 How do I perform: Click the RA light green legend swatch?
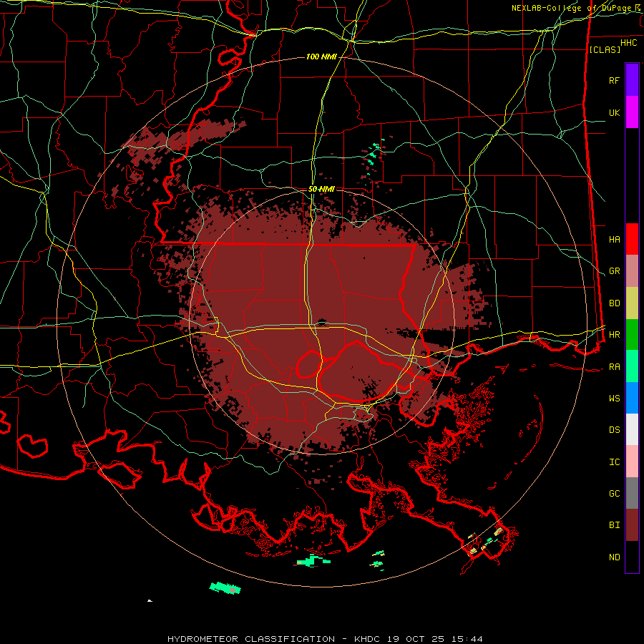[x=632, y=366]
